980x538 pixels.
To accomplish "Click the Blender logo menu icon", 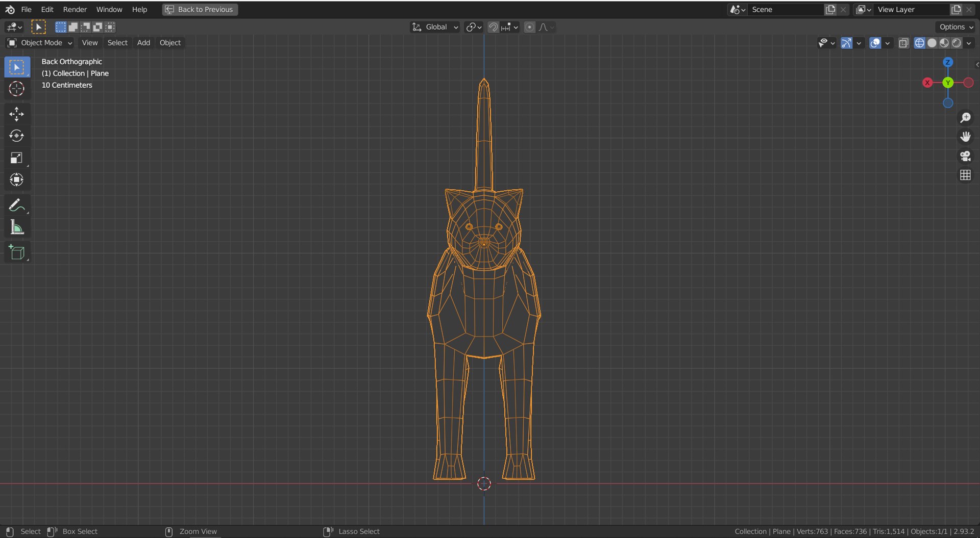I will (10, 9).
